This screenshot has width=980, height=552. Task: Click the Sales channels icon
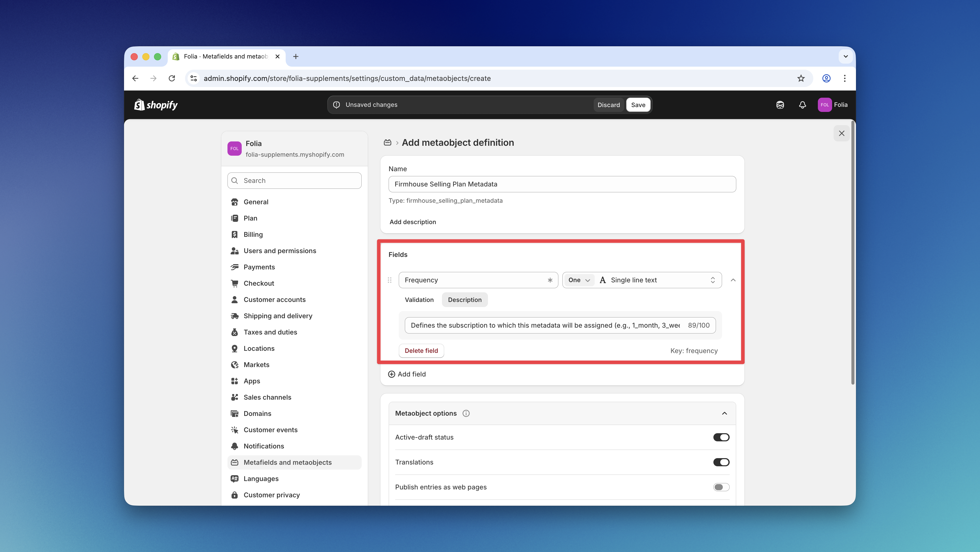(x=234, y=397)
